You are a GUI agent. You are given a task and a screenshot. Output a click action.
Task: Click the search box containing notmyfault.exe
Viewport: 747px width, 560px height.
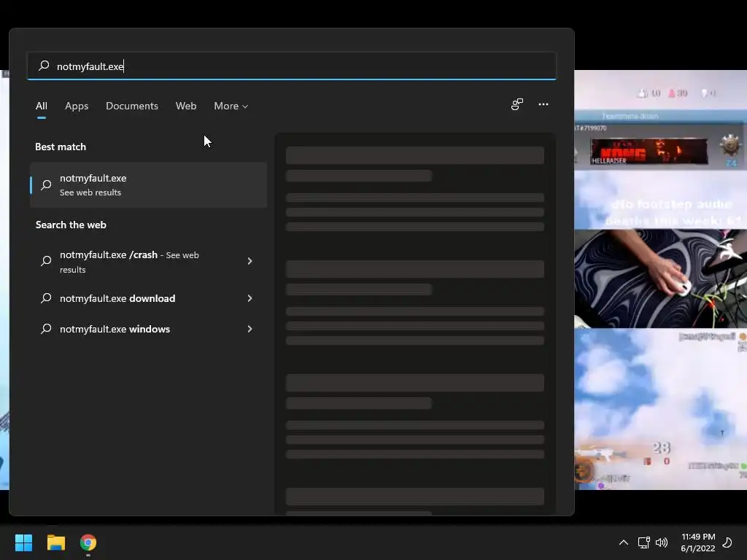pyautogui.click(x=292, y=66)
